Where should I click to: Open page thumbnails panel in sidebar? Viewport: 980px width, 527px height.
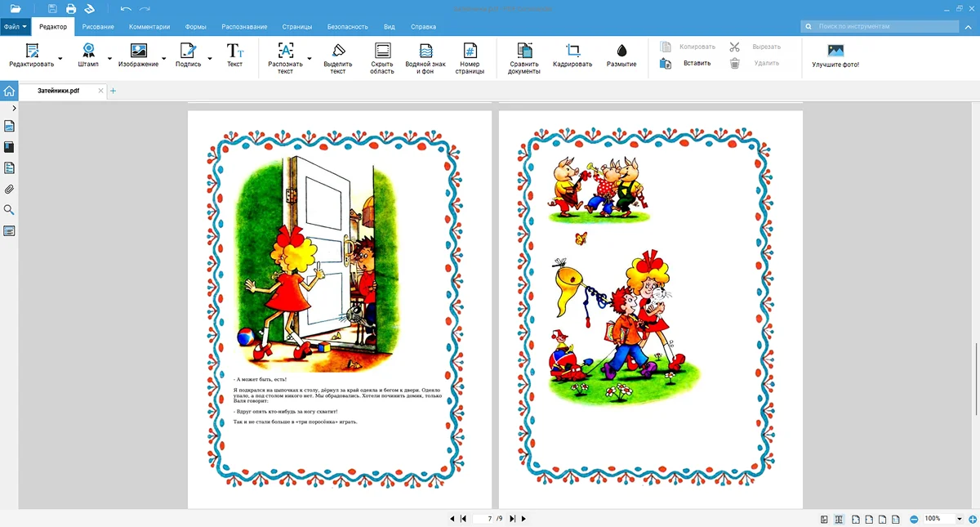[x=9, y=127]
